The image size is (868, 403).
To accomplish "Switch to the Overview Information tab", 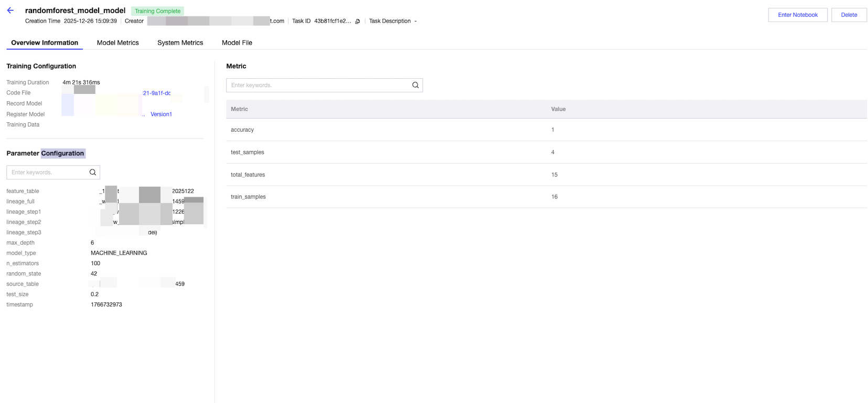I will pos(45,43).
